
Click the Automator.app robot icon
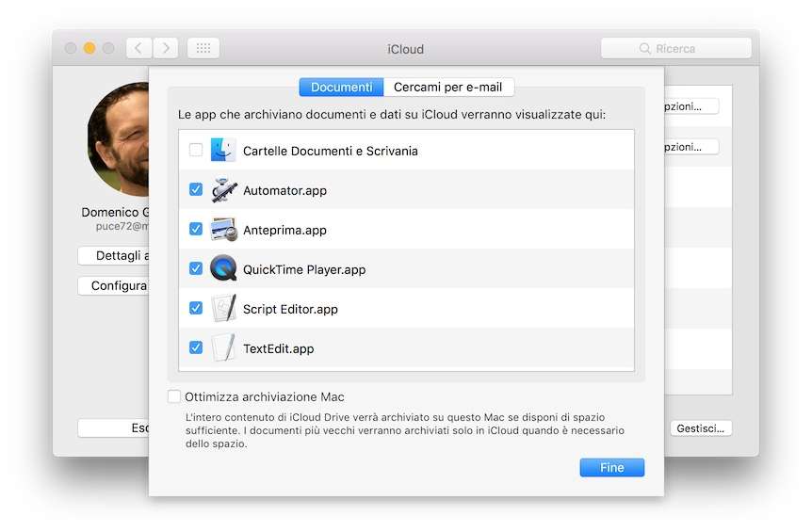(x=223, y=190)
